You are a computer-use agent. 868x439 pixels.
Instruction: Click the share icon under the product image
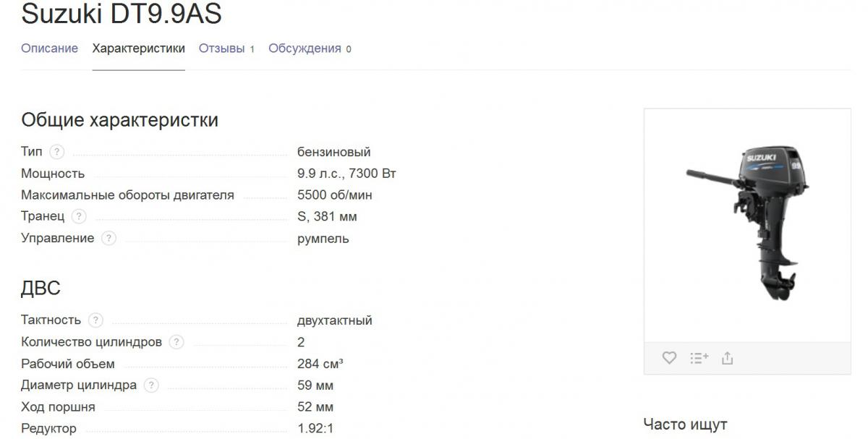(728, 358)
